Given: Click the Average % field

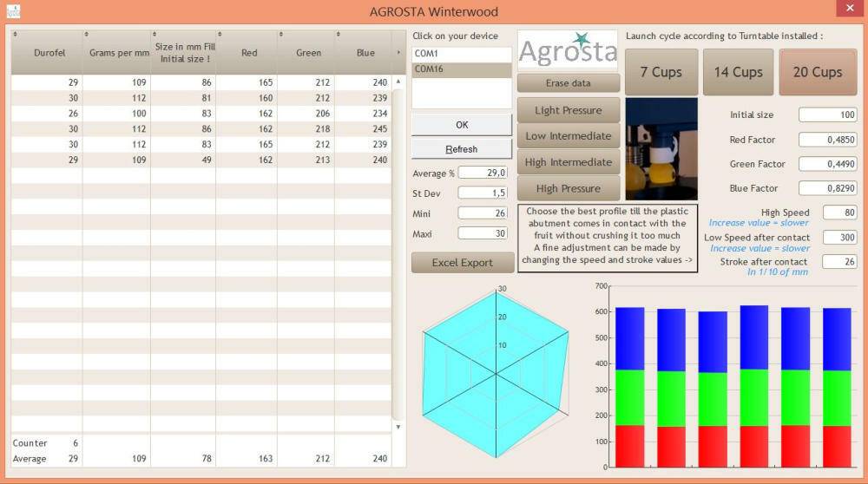Looking at the screenshot, I should tap(483, 173).
